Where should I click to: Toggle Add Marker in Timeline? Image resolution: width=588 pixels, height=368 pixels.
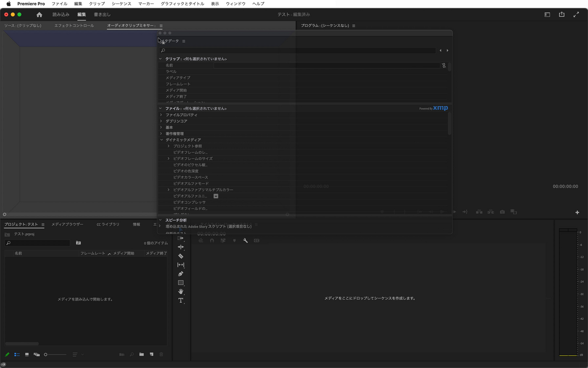tap(234, 240)
